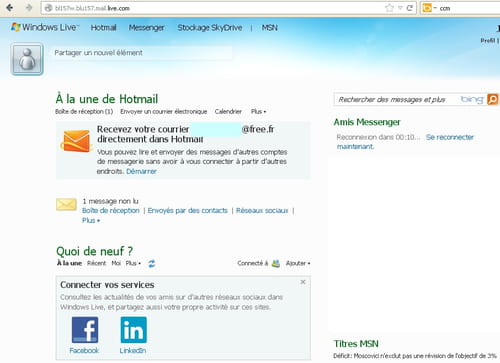Click 'Se reconnecter maintenant' link
500x363 pixels.
click(405, 142)
